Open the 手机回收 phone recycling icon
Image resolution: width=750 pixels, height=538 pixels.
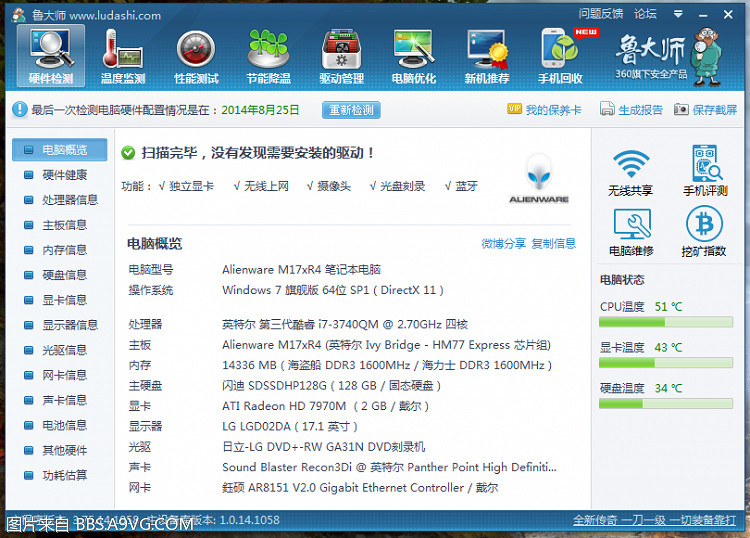[x=560, y=56]
